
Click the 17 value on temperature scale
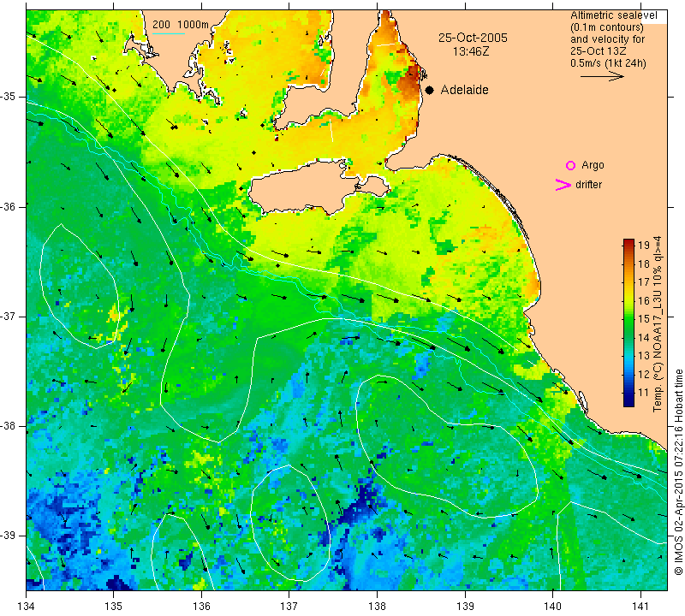[x=644, y=282]
